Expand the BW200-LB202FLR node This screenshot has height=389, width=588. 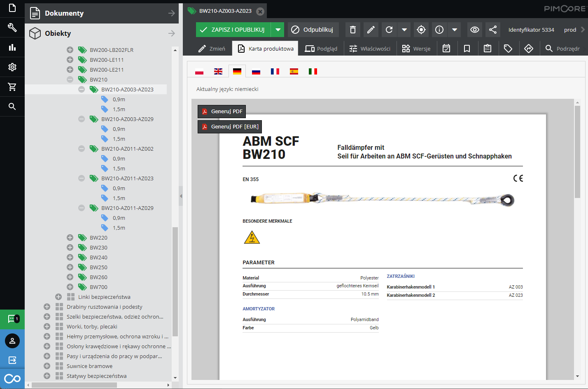(x=70, y=50)
